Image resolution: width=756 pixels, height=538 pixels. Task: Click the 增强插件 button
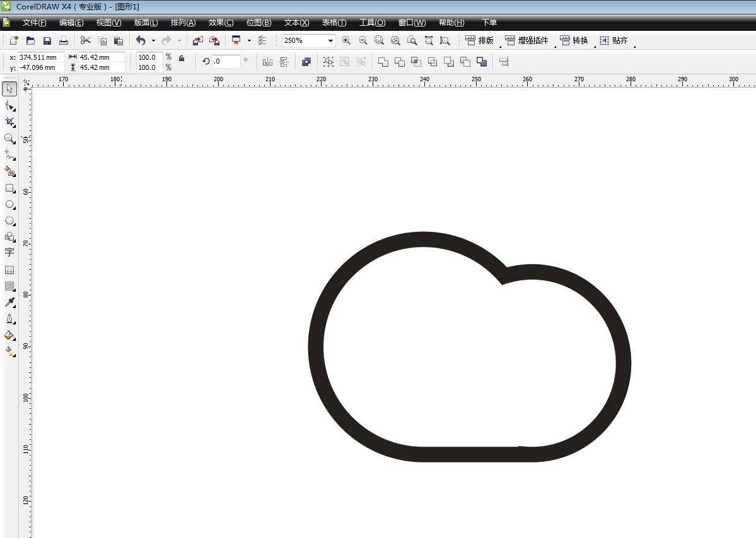[527, 41]
